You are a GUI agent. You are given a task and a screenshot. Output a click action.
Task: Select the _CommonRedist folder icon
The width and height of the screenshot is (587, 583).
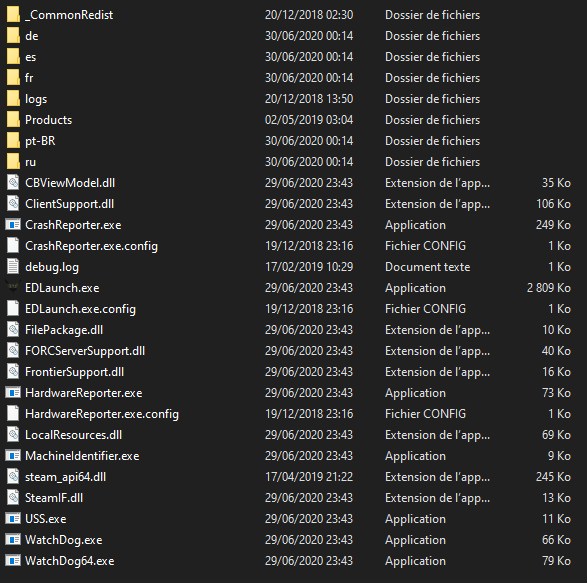click(13, 15)
